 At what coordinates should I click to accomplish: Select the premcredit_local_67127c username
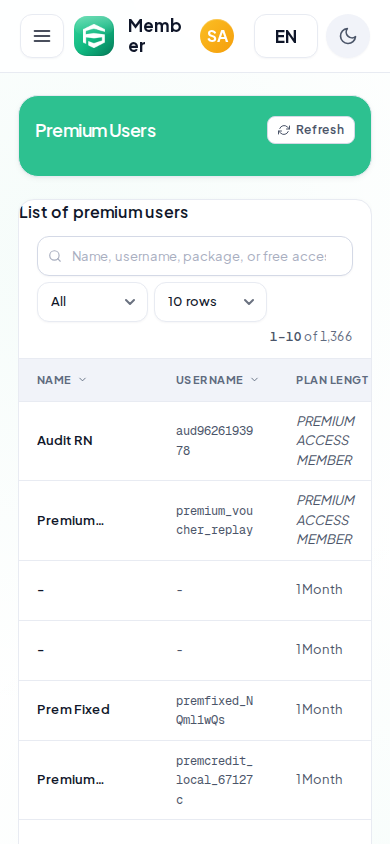pos(214,780)
